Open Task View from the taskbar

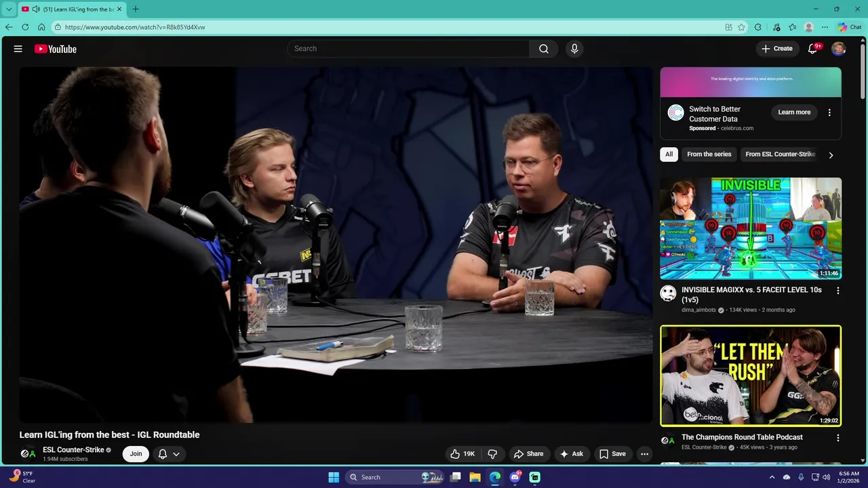click(456, 477)
